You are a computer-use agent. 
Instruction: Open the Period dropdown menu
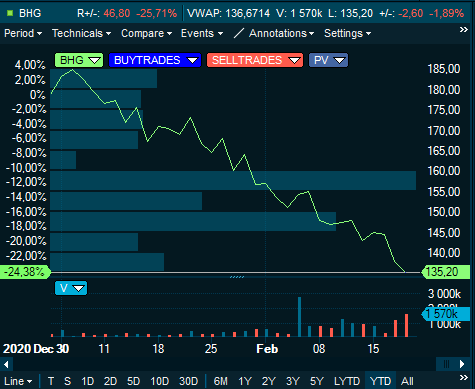23,33
